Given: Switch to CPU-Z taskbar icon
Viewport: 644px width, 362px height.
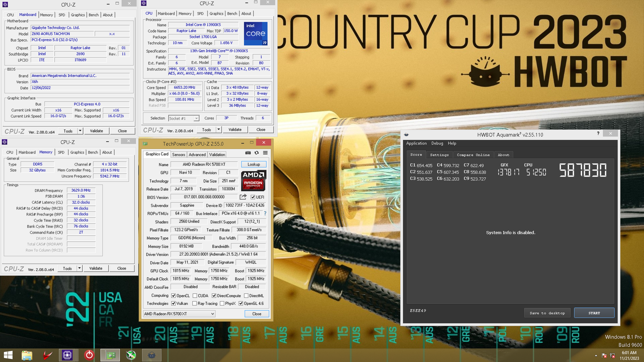Looking at the screenshot, I should (67, 355).
